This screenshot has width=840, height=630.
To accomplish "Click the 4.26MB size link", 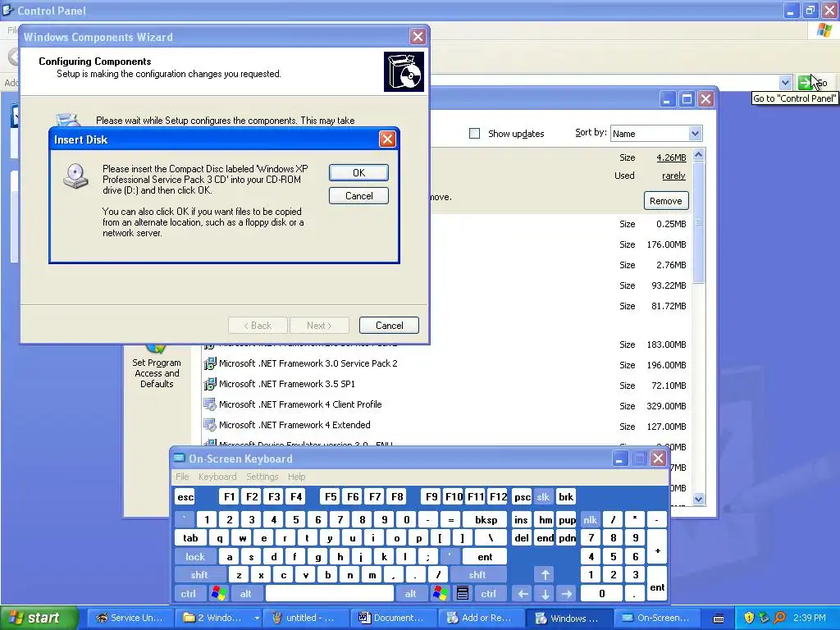I will (671, 157).
